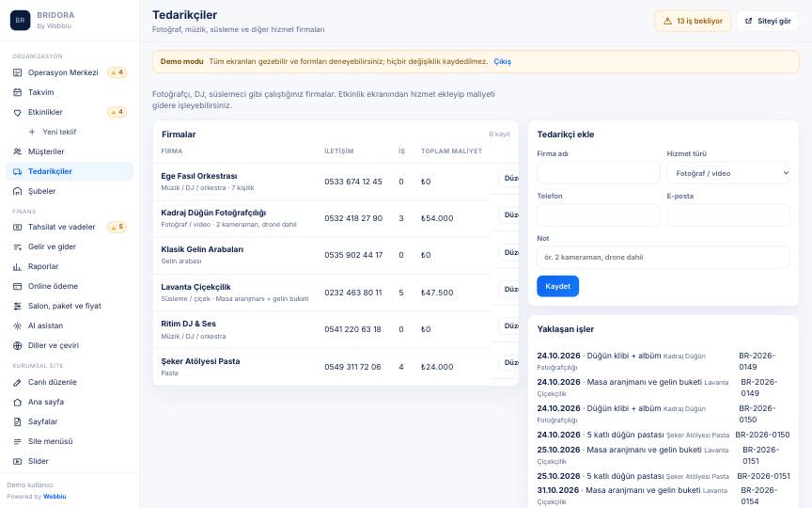Open Raporlar menu item

pos(70,266)
